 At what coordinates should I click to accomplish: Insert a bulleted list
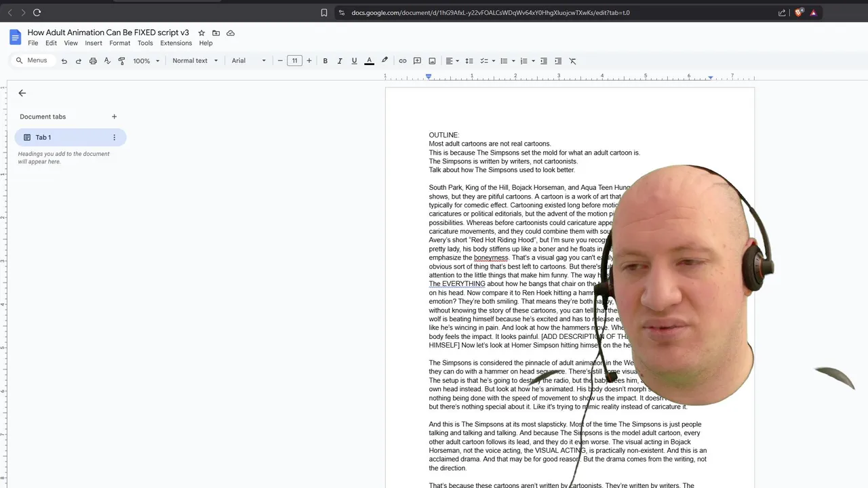504,61
